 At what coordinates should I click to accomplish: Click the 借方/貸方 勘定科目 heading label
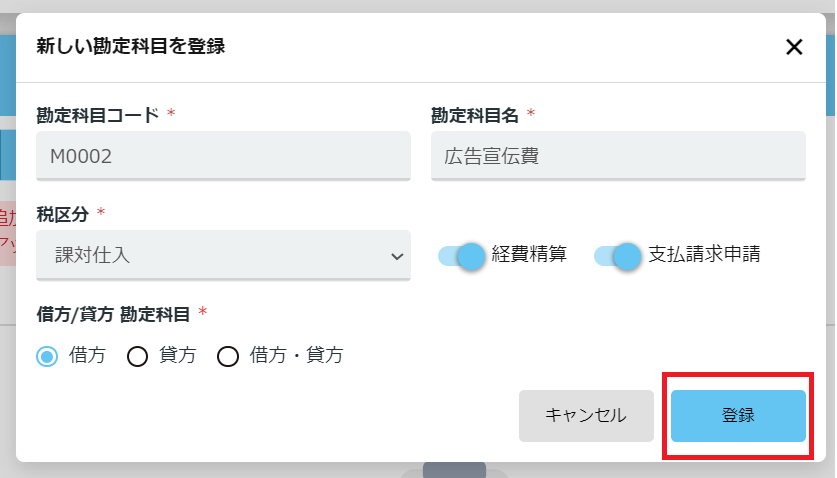pos(113,314)
